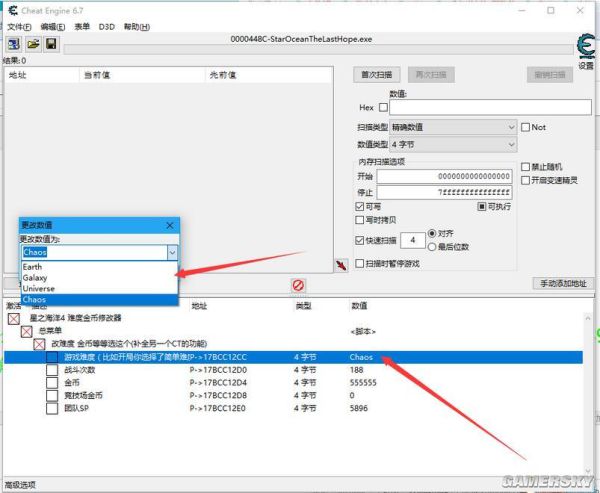Click address P->17BCC12D8

click(x=218, y=395)
